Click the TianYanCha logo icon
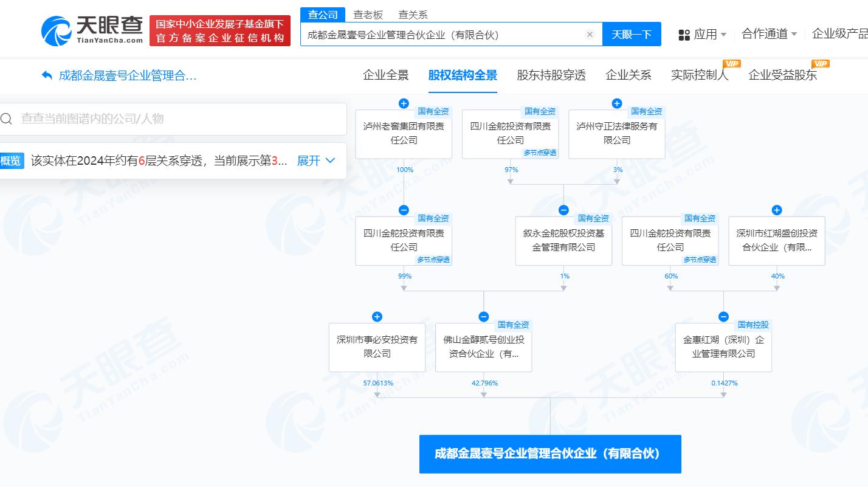The width and height of the screenshot is (868, 487). click(x=58, y=30)
